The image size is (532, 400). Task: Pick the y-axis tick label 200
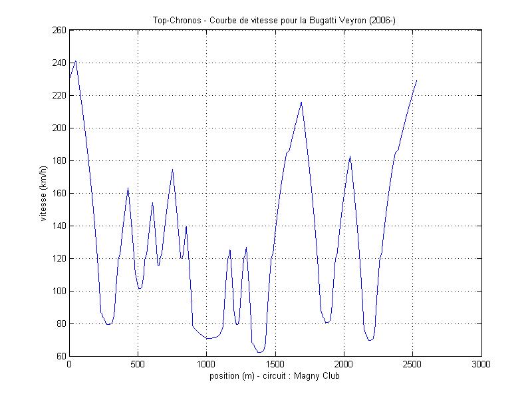click(59, 128)
